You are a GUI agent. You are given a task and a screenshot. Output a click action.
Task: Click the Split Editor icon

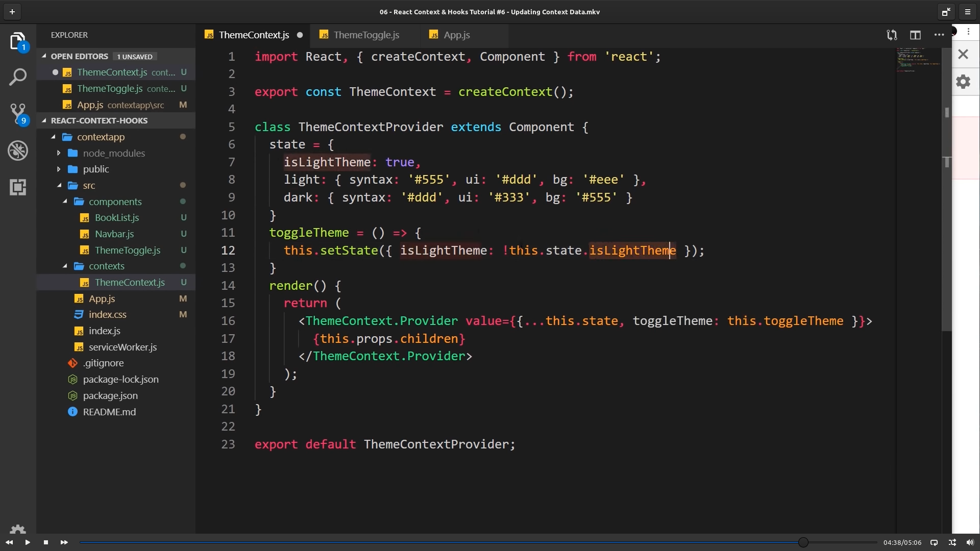click(x=915, y=35)
